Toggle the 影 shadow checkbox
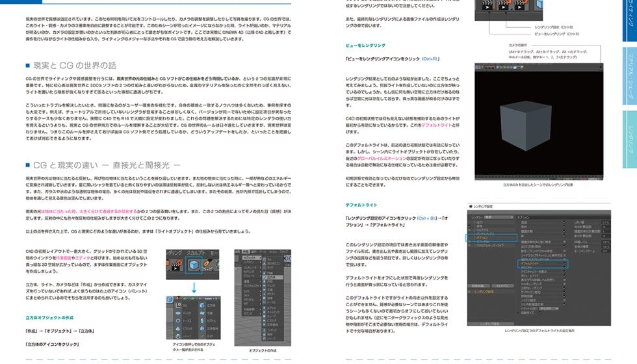Screen dimensions: 637x364 click(x=565, y=235)
